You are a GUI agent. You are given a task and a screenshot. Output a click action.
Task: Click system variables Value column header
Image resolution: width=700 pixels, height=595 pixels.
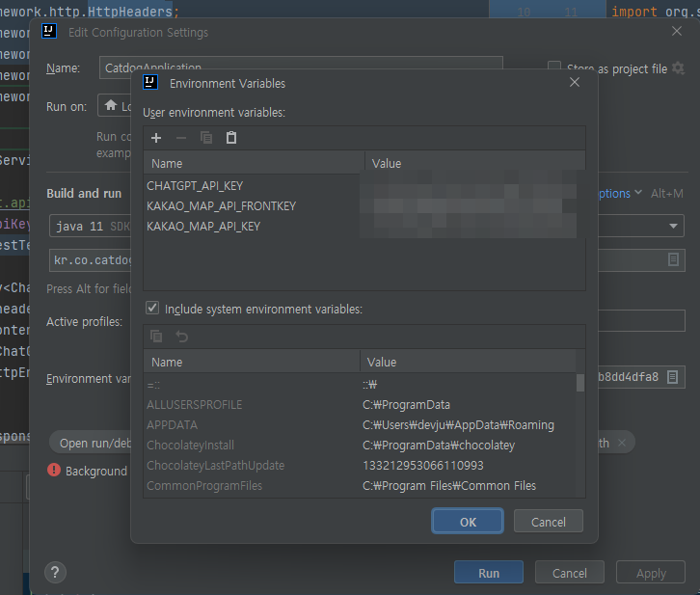pyautogui.click(x=468, y=362)
